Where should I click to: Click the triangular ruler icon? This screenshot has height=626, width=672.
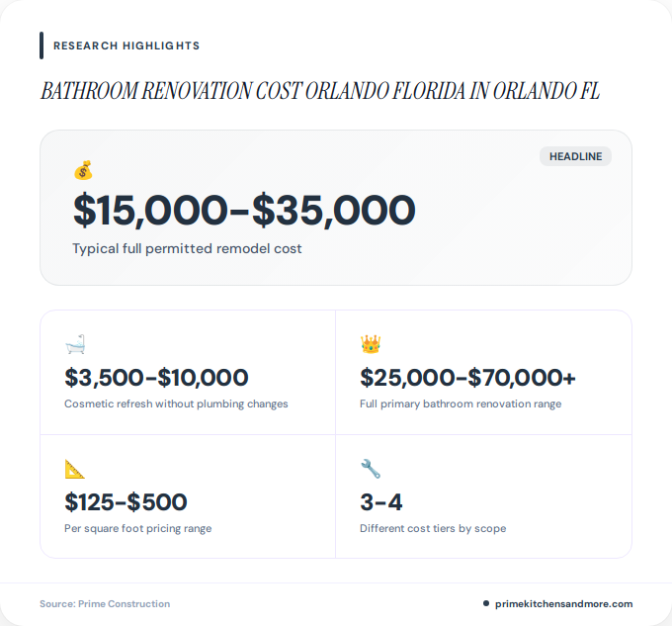(x=74, y=469)
